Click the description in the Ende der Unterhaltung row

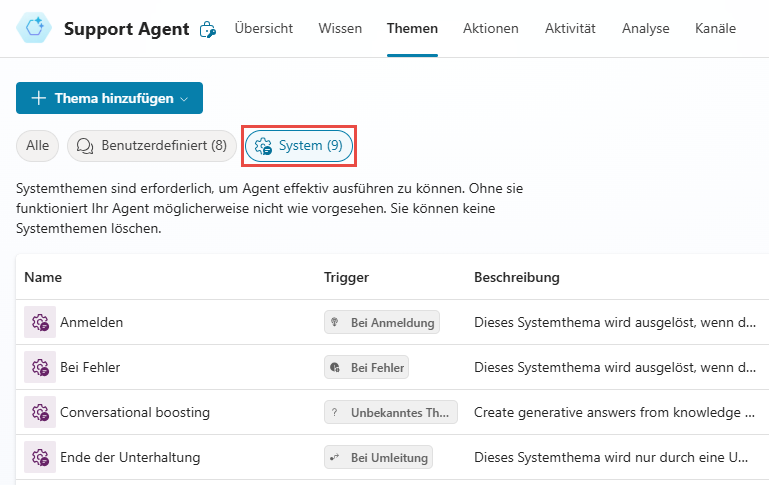pyautogui.click(x=611, y=458)
